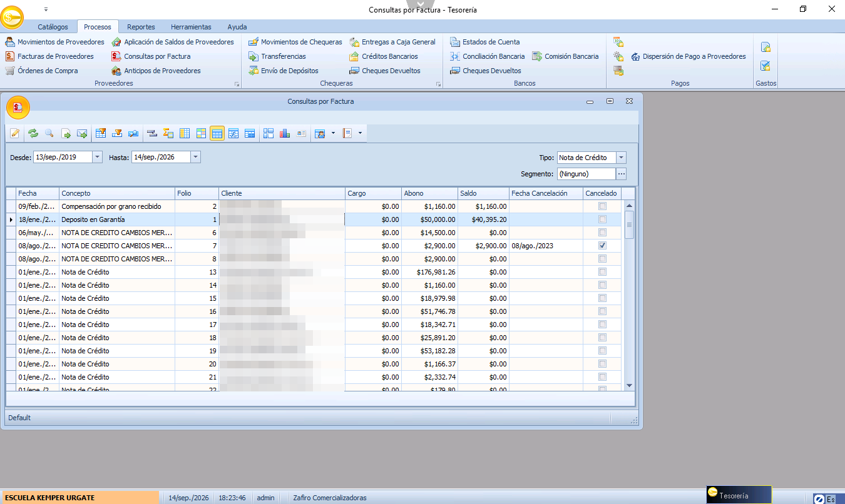845x504 pixels.
Task: Sort the grid by the Abono column header
Action: point(429,193)
